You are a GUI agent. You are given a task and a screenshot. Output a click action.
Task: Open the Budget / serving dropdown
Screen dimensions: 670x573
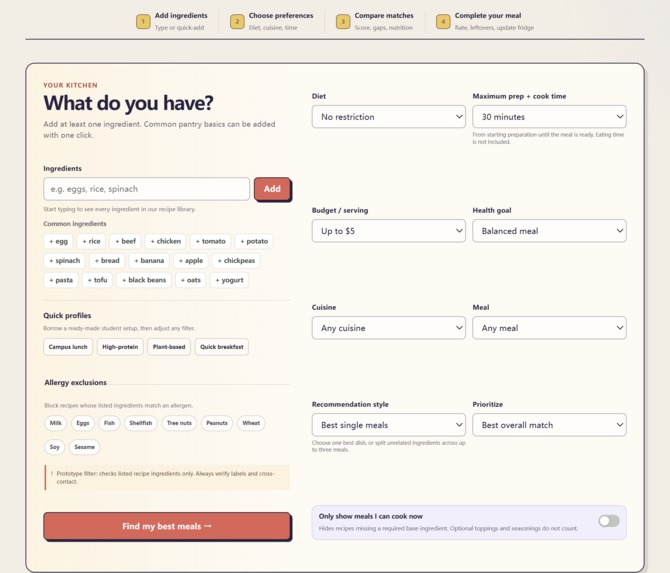point(388,231)
